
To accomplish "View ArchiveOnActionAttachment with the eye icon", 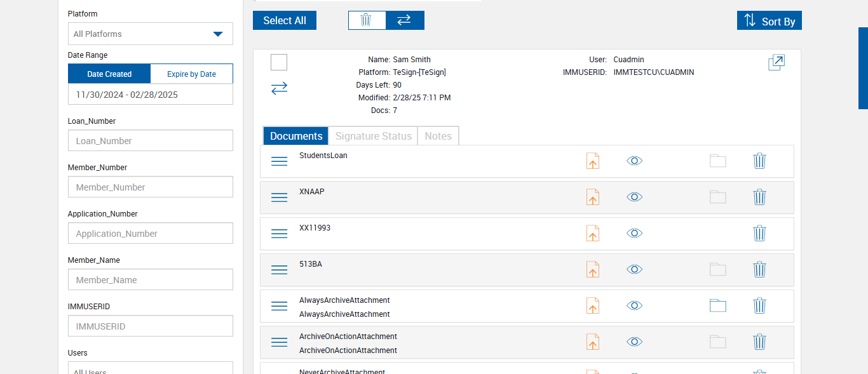I will [634, 342].
